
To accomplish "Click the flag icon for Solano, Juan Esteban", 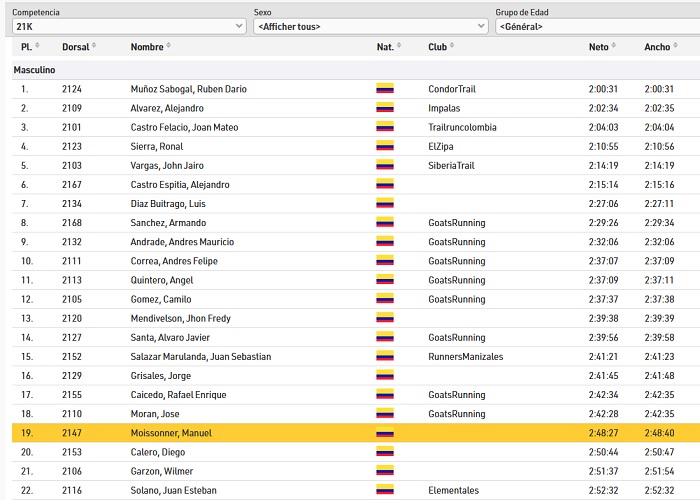I will coord(384,491).
